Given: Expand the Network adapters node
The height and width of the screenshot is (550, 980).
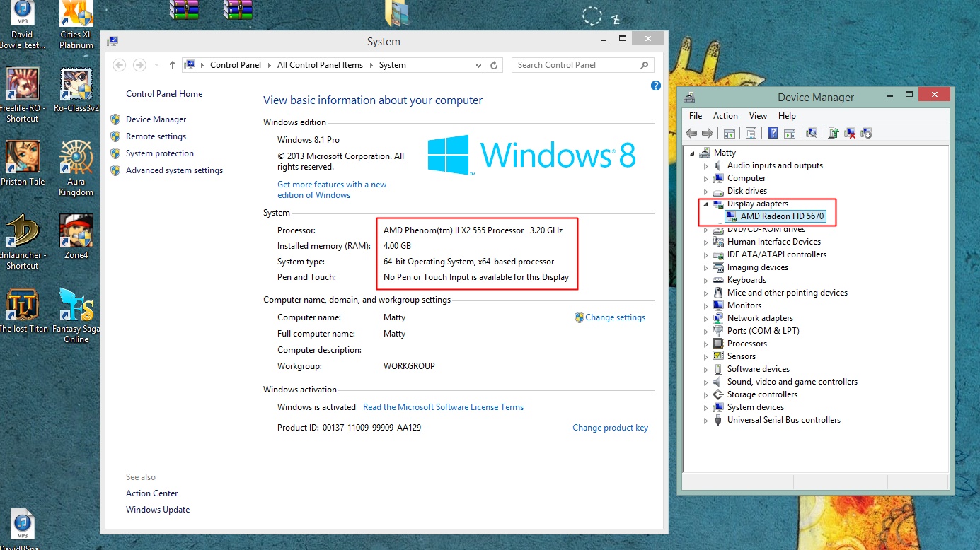Looking at the screenshot, I should coord(705,319).
